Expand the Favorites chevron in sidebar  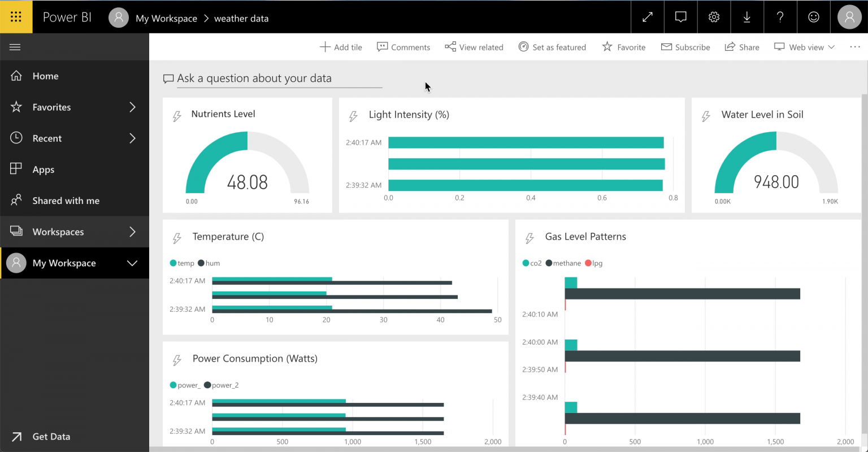pos(132,107)
